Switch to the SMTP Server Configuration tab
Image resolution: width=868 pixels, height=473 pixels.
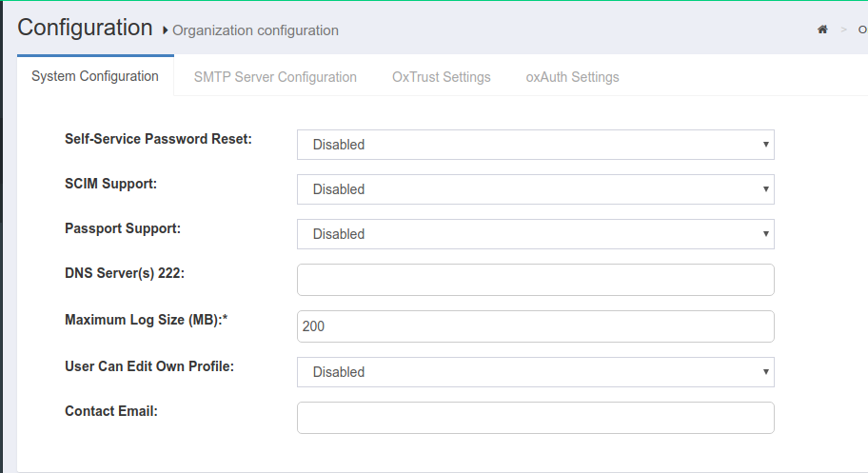275,77
